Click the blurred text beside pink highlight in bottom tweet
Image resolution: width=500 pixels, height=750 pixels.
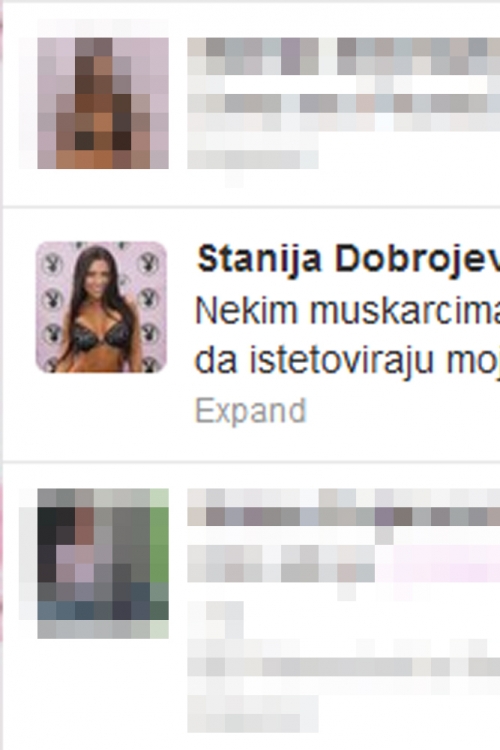coord(281,563)
